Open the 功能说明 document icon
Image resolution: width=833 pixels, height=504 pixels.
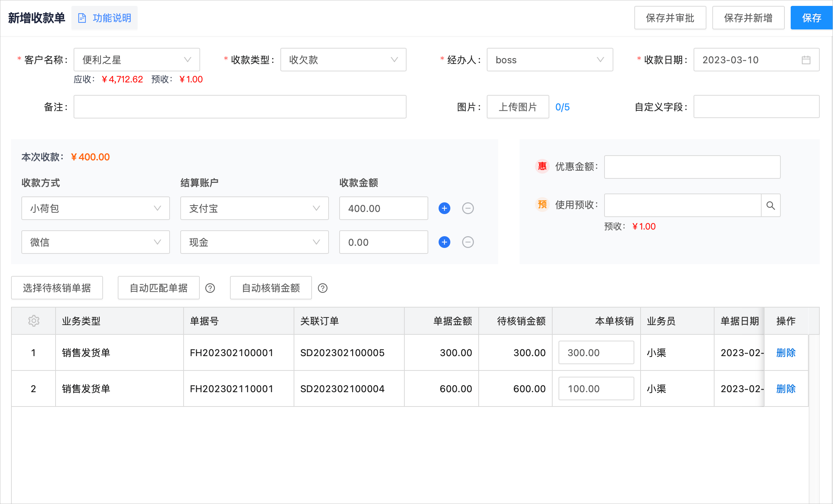(82, 18)
